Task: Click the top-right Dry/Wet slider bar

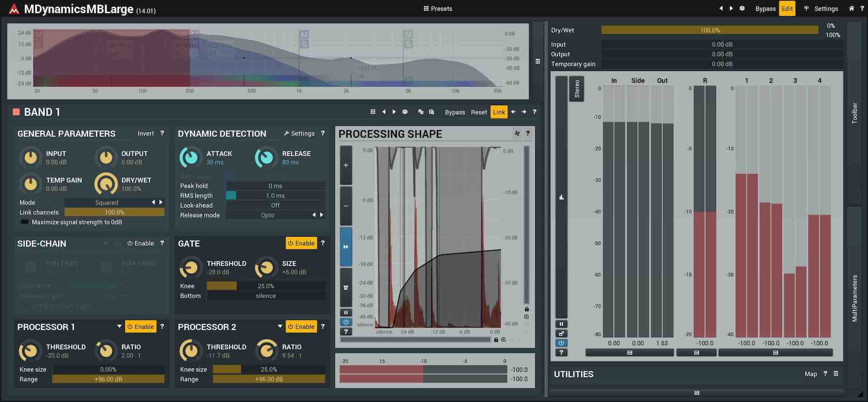Action: click(709, 30)
